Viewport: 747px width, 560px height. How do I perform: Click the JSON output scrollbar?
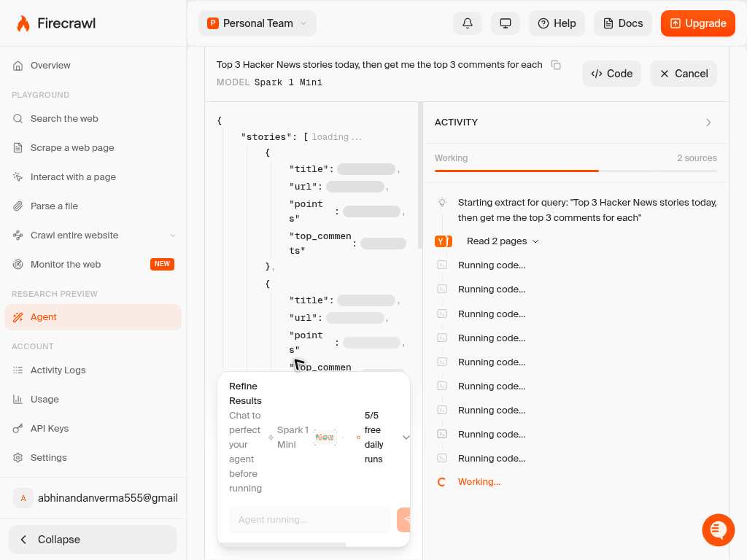[x=419, y=175]
